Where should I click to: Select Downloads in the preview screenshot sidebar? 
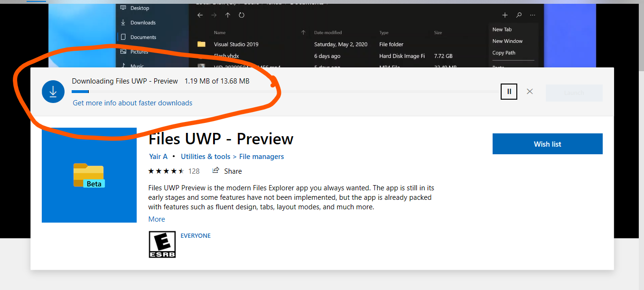(x=138, y=22)
